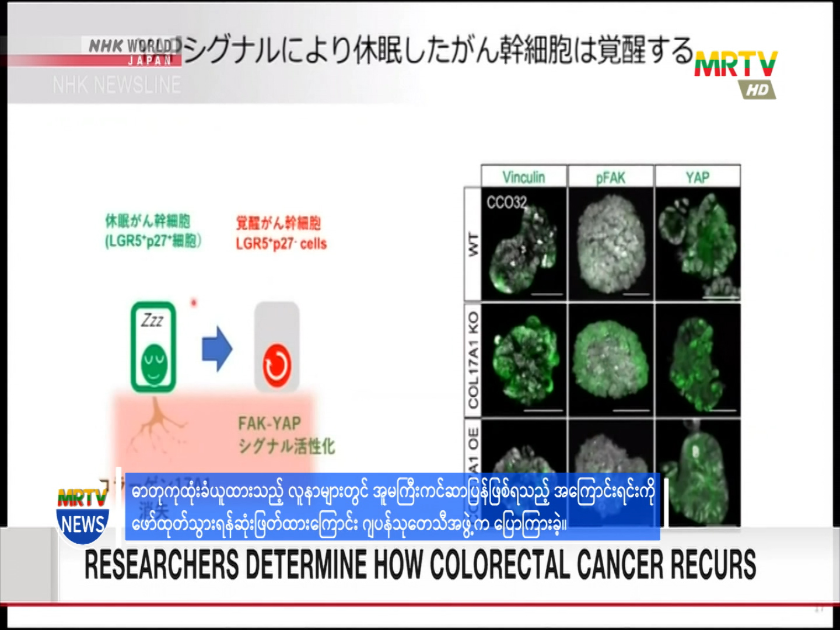840x630 pixels.
Task: Open the WT Vinculin CCO32 image
Action: (x=524, y=244)
